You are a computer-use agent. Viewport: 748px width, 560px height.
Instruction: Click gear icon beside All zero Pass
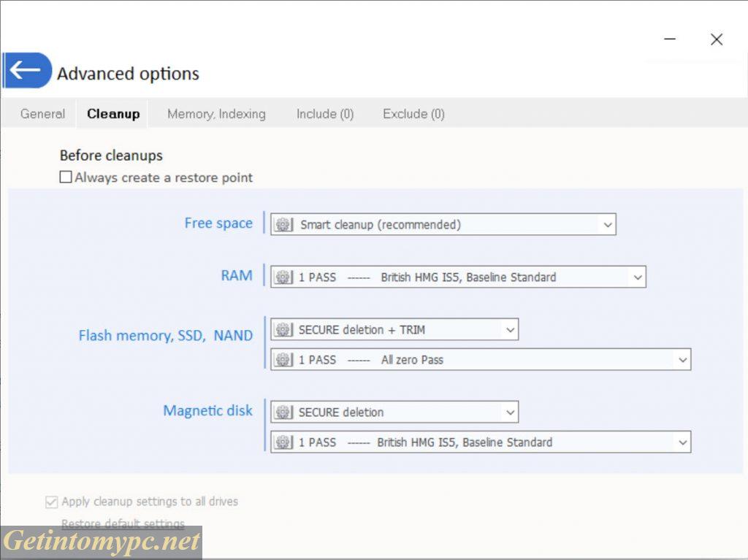[283, 360]
